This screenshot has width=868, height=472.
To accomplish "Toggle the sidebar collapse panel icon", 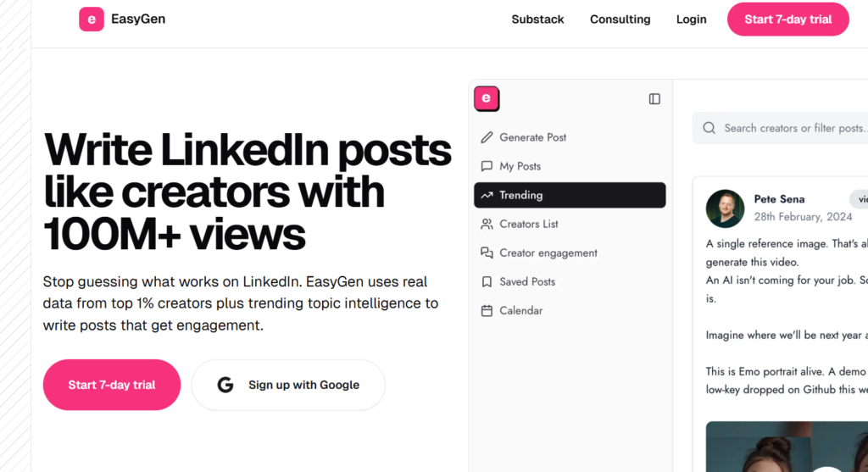I will coord(654,99).
